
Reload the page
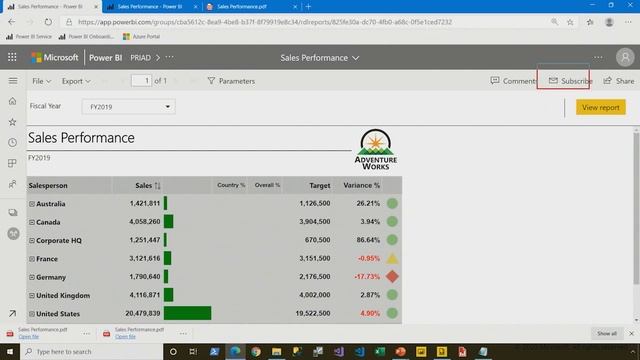tap(48, 22)
